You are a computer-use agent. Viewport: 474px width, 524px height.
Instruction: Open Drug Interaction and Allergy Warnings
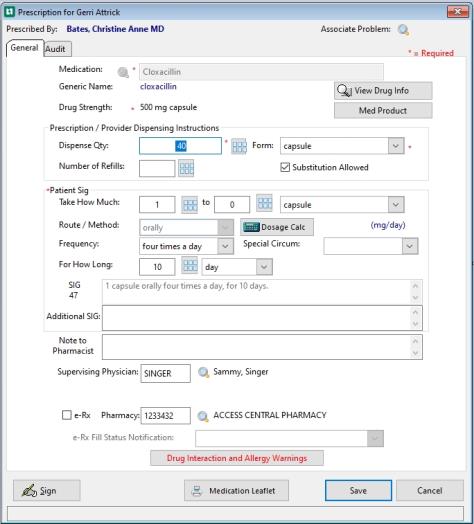tap(237, 458)
